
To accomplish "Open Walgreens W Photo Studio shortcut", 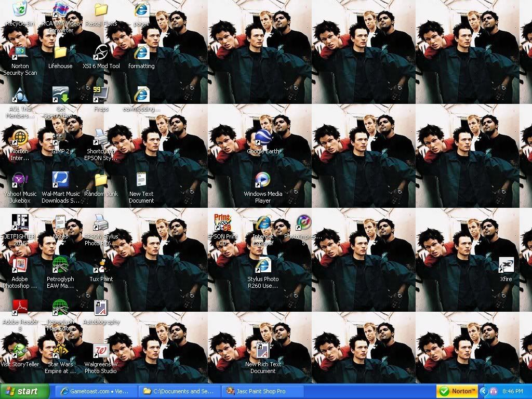I will pyautogui.click(x=101, y=350).
